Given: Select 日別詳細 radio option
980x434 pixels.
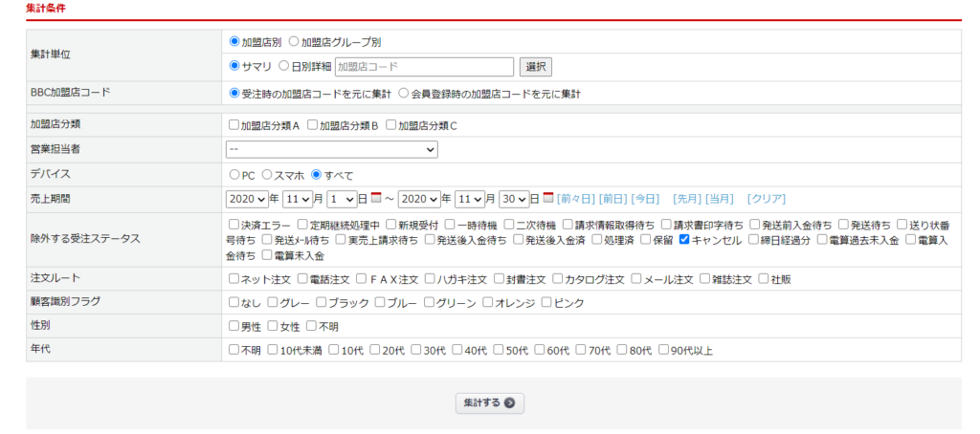Looking at the screenshot, I should coord(283,65).
